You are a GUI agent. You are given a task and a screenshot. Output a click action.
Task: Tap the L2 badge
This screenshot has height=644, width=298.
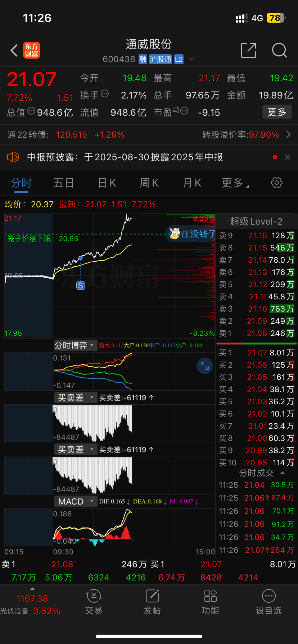[179, 59]
